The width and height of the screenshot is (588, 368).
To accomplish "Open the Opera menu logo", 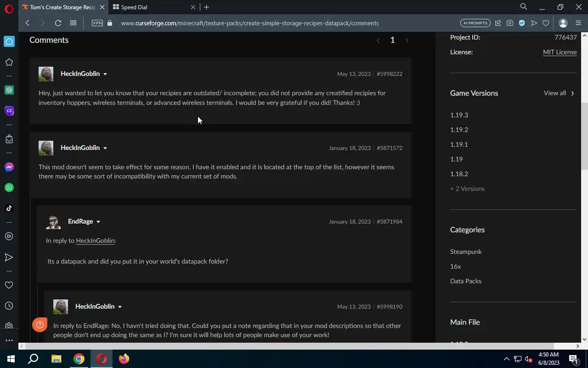I will [9, 9].
